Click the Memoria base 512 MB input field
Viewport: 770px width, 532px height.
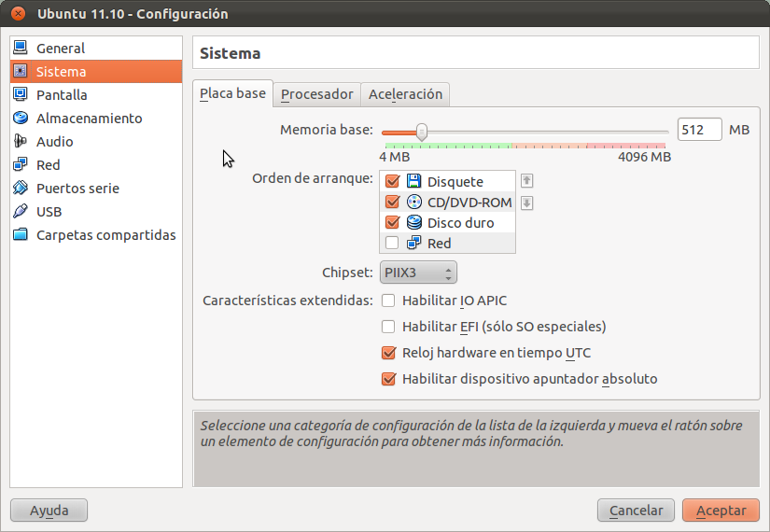tap(699, 130)
